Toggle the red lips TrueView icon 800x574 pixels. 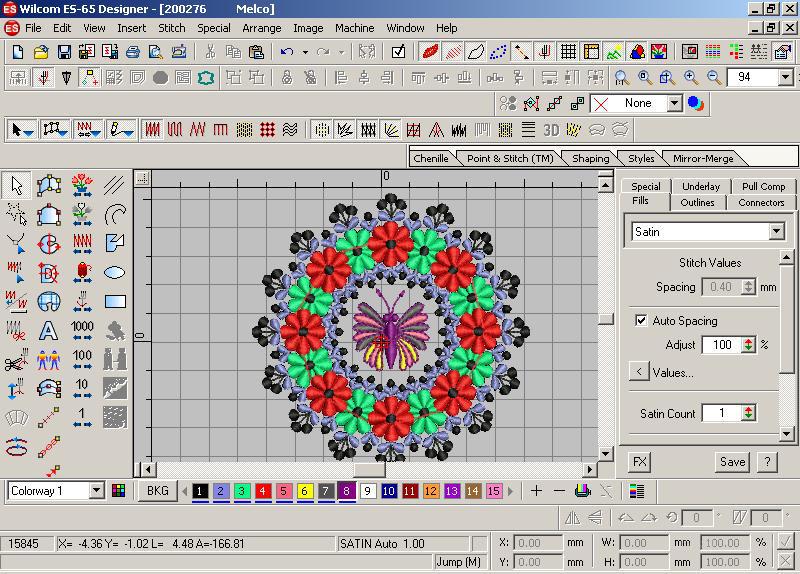click(x=430, y=52)
